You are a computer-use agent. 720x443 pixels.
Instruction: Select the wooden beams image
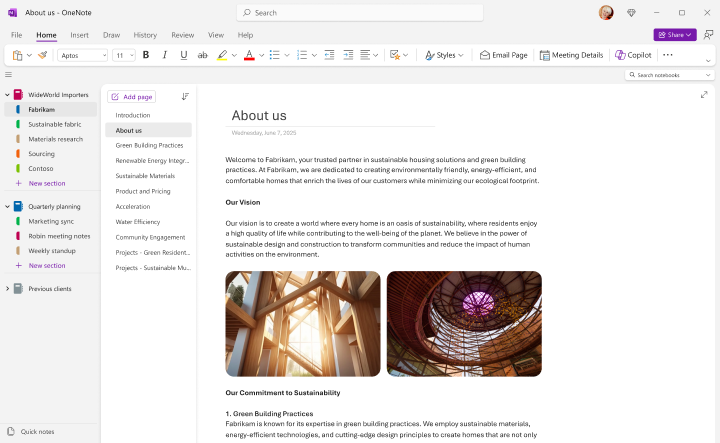303,324
